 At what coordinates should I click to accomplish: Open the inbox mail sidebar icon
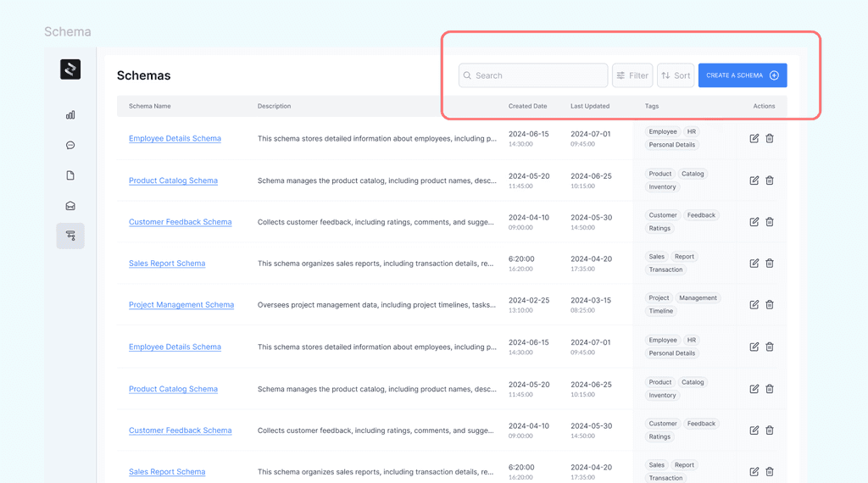(x=70, y=206)
